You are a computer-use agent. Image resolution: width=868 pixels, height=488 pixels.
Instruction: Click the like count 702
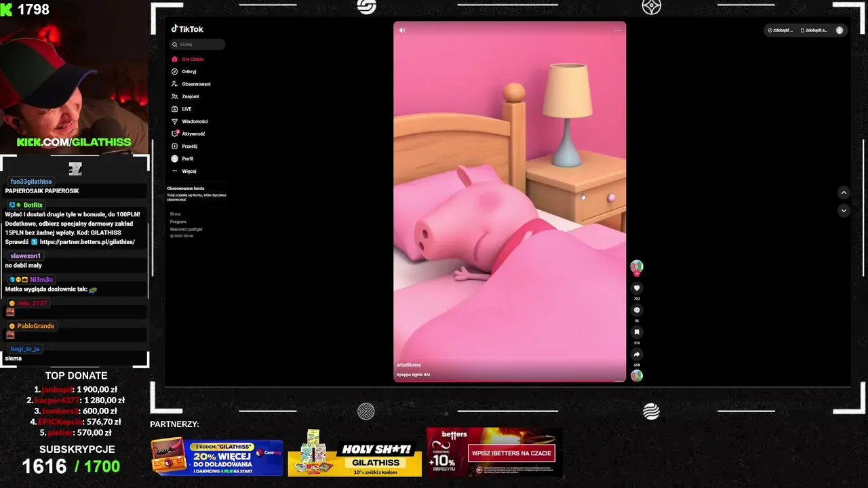click(x=636, y=299)
